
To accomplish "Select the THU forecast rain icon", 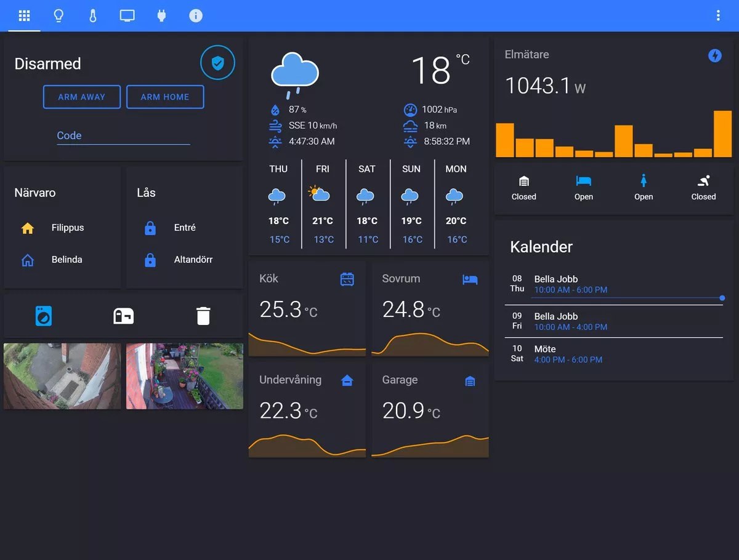I will coord(277,196).
